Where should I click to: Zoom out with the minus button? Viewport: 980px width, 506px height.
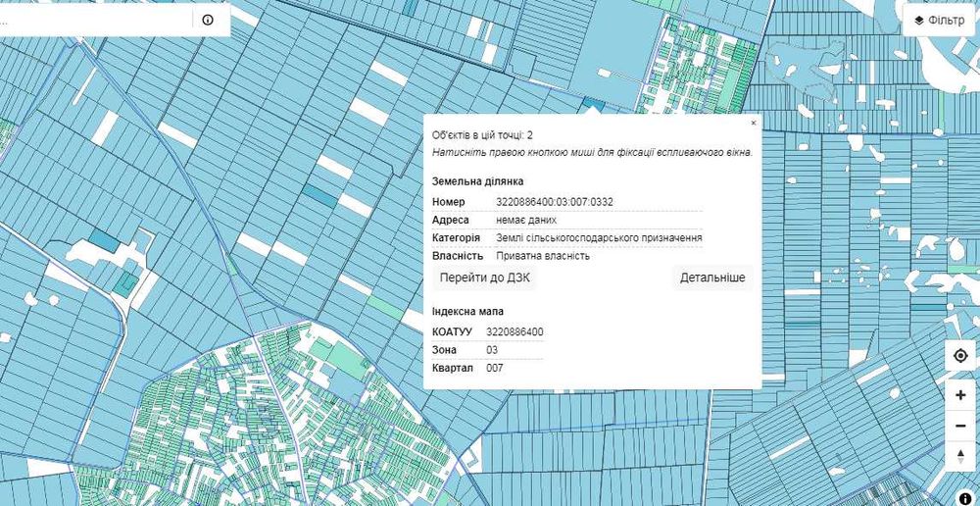point(960,426)
